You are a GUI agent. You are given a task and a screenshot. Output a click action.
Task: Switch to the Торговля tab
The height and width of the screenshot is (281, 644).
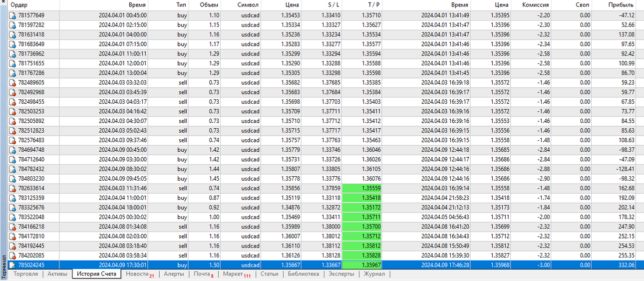pos(25,274)
